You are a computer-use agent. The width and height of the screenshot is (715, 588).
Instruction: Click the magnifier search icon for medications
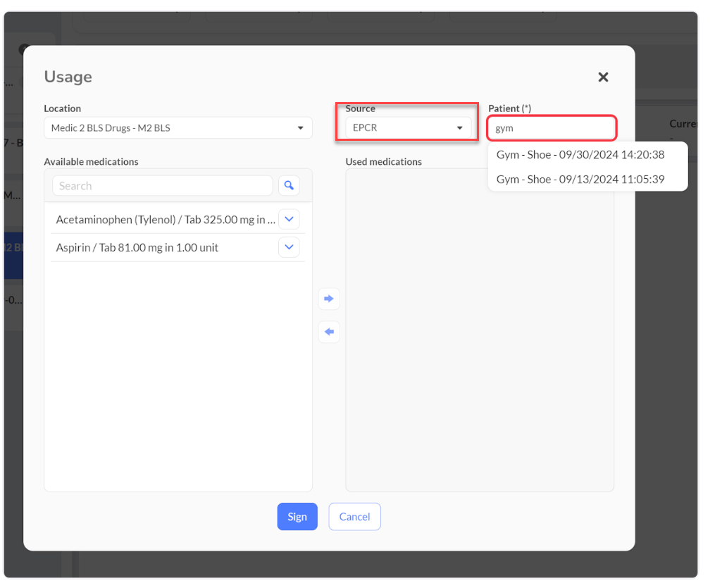pyautogui.click(x=289, y=186)
